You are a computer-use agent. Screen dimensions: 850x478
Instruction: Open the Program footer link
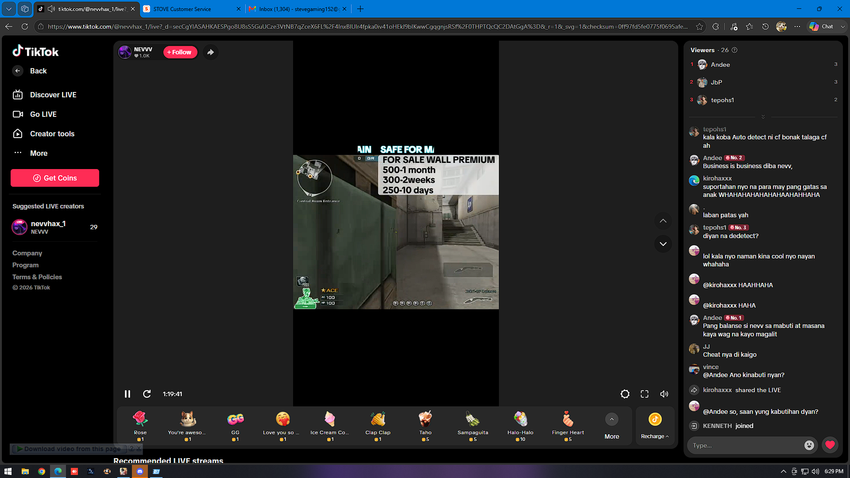pyautogui.click(x=25, y=265)
